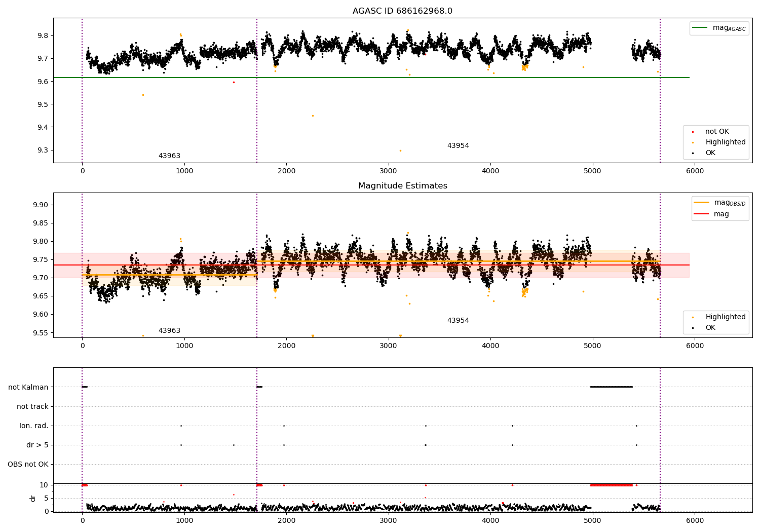Click the red 'mag' legend line
The width and height of the screenshot is (760, 532).
(x=701, y=214)
